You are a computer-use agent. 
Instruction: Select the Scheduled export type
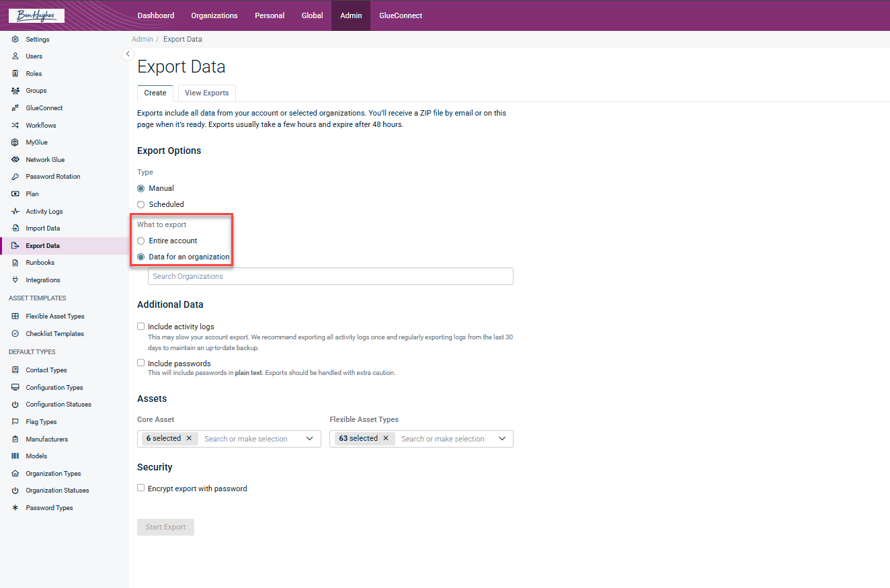(141, 204)
